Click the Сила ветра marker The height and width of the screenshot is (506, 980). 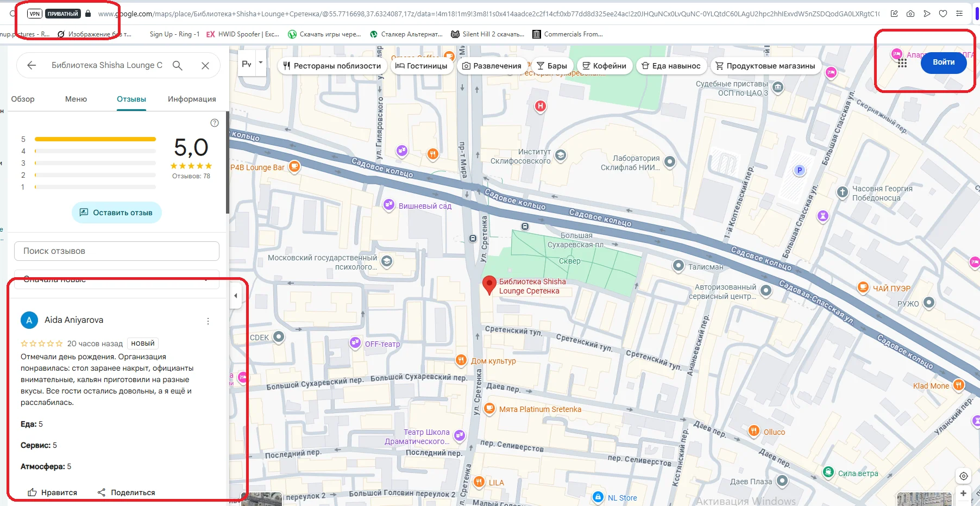[x=828, y=472]
